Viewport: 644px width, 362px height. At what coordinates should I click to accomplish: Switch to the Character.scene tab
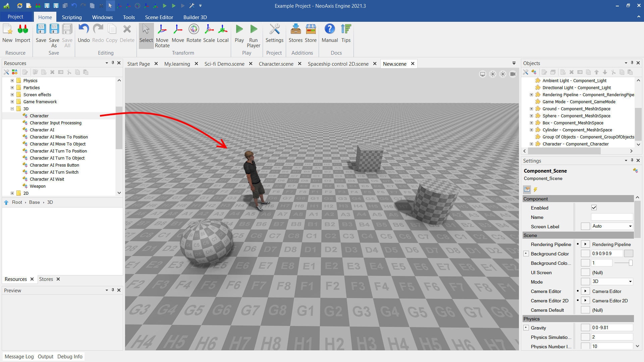(276, 64)
